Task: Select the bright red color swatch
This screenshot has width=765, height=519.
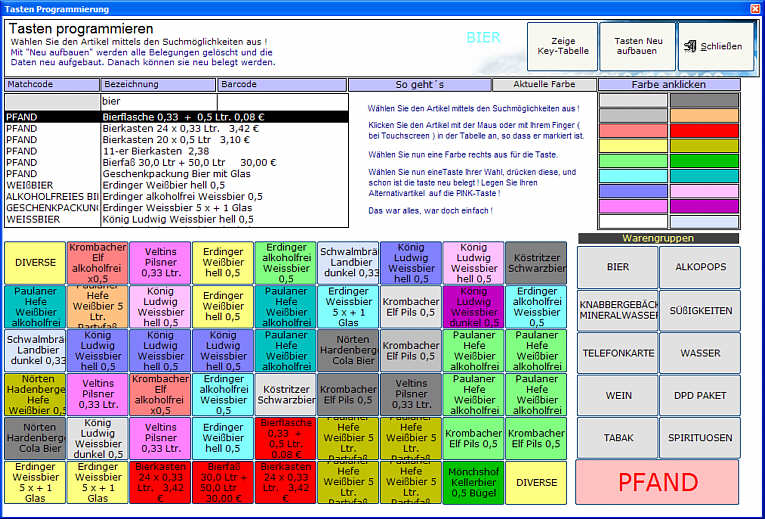Action: point(704,131)
